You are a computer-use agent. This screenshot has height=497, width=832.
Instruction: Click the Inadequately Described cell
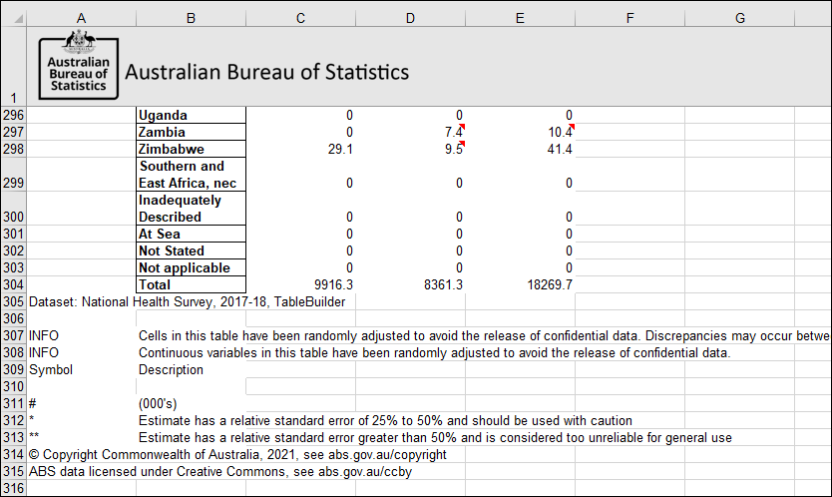(191, 208)
